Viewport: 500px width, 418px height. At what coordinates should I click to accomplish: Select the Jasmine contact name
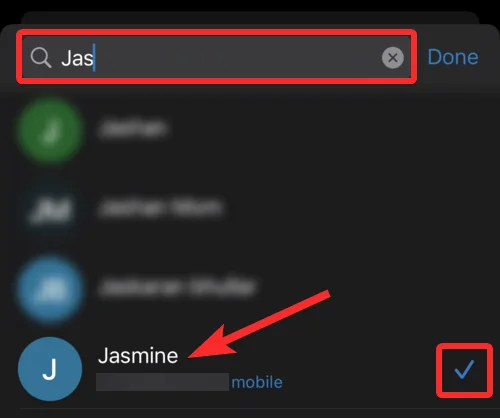pyautogui.click(x=138, y=356)
